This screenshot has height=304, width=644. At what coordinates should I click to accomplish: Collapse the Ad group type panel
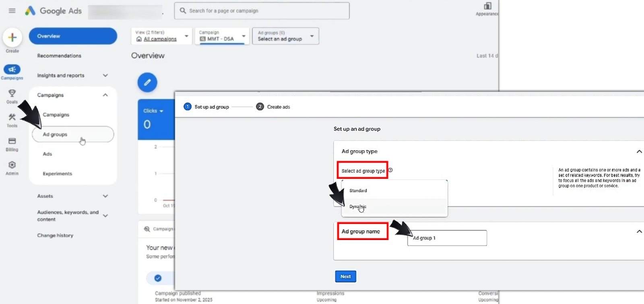[639, 151]
